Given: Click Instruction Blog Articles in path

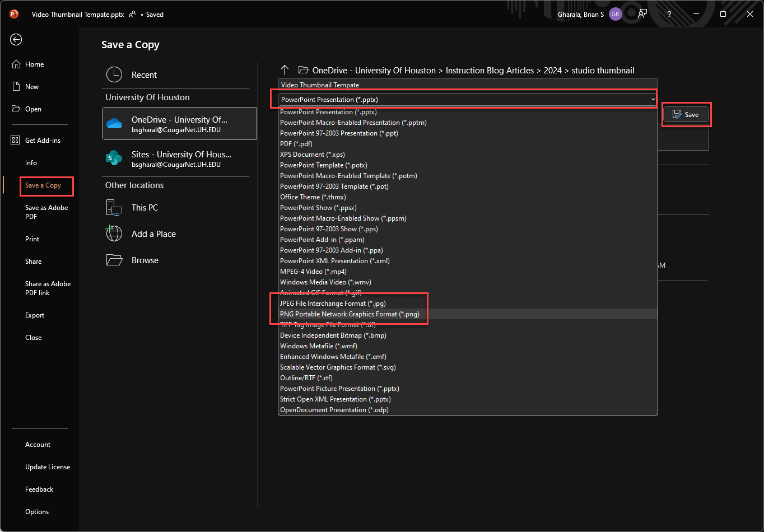Looking at the screenshot, I should [x=490, y=71].
